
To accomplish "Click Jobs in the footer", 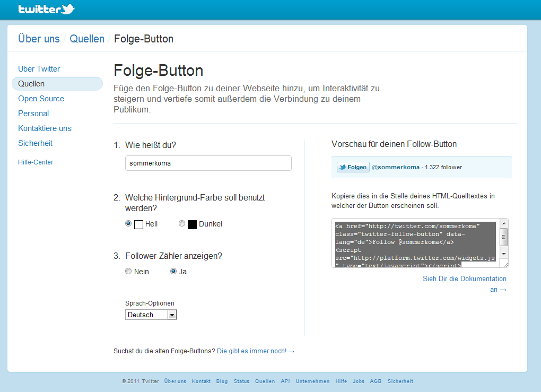I will (359, 381).
